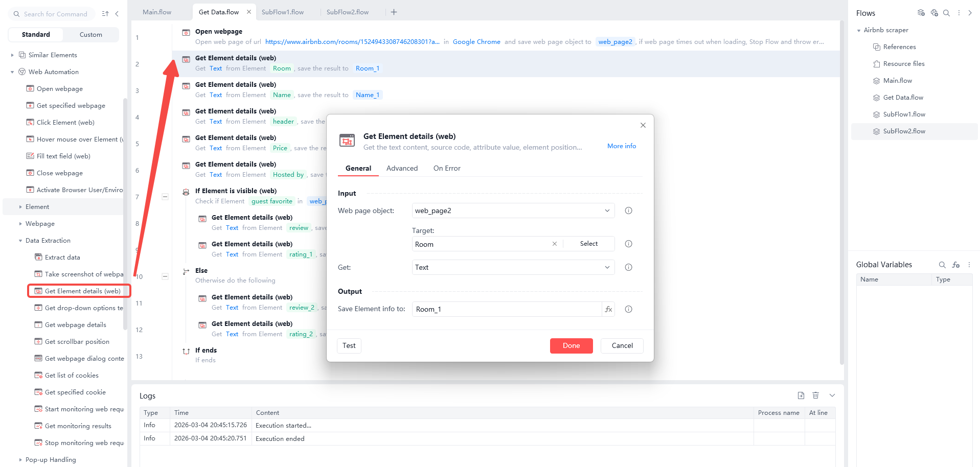Delete logs with the trash icon

click(815, 395)
